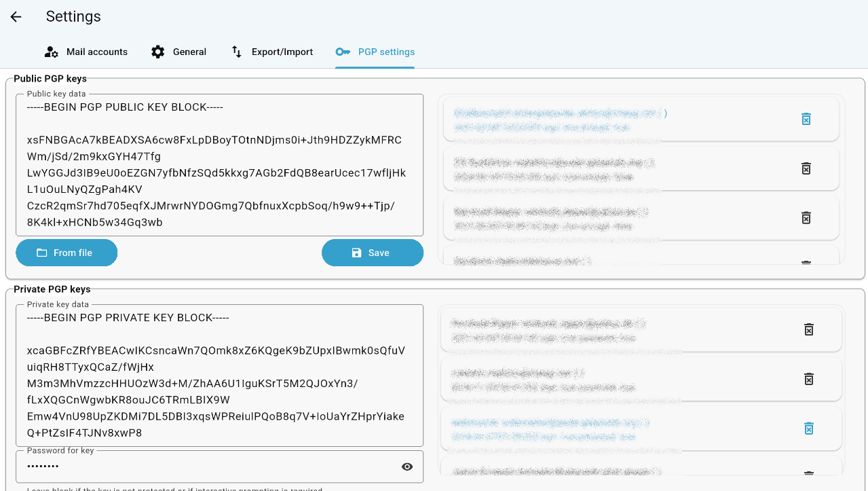Delete the first private PGP key
Image resolution: width=868 pixels, height=491 pixels.
(808, 329)
